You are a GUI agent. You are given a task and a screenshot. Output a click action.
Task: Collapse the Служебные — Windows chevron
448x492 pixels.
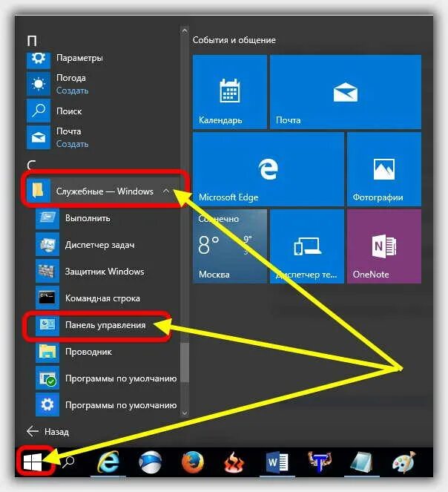[166, 191]
